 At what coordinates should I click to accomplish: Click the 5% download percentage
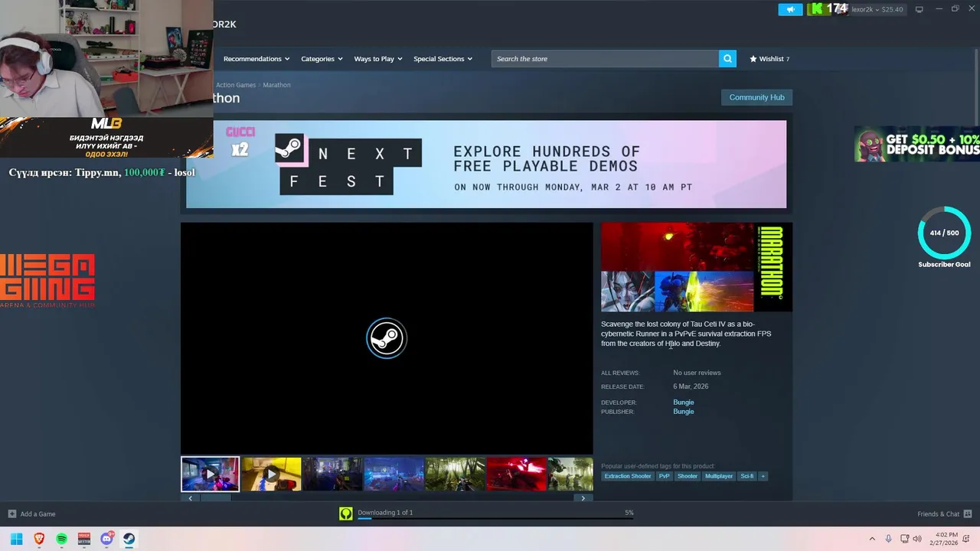pos(629,512)
